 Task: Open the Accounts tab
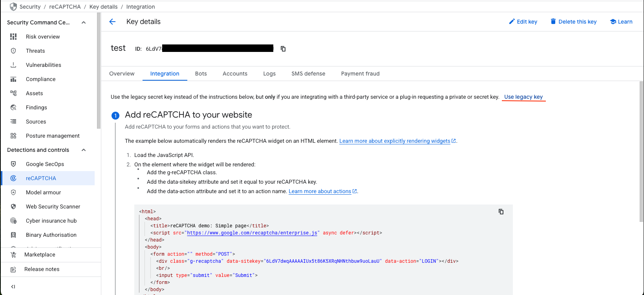tap(235, 74)
